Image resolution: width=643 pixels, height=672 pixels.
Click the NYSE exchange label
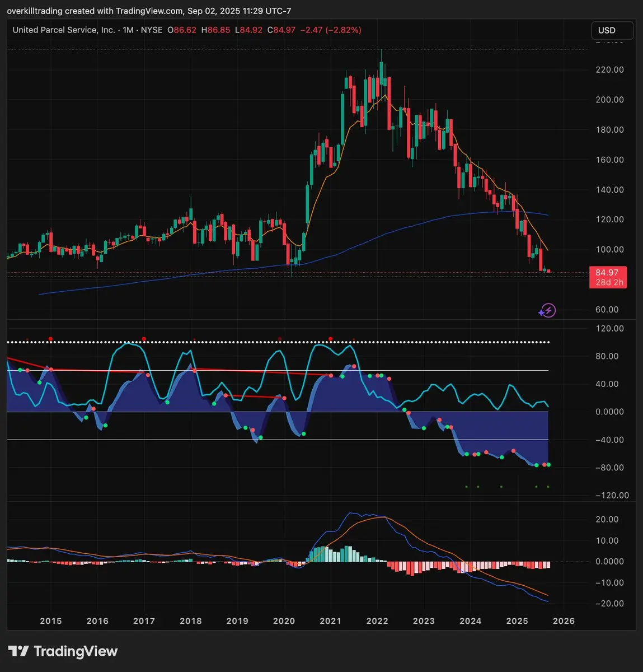[x=152, y=30]
